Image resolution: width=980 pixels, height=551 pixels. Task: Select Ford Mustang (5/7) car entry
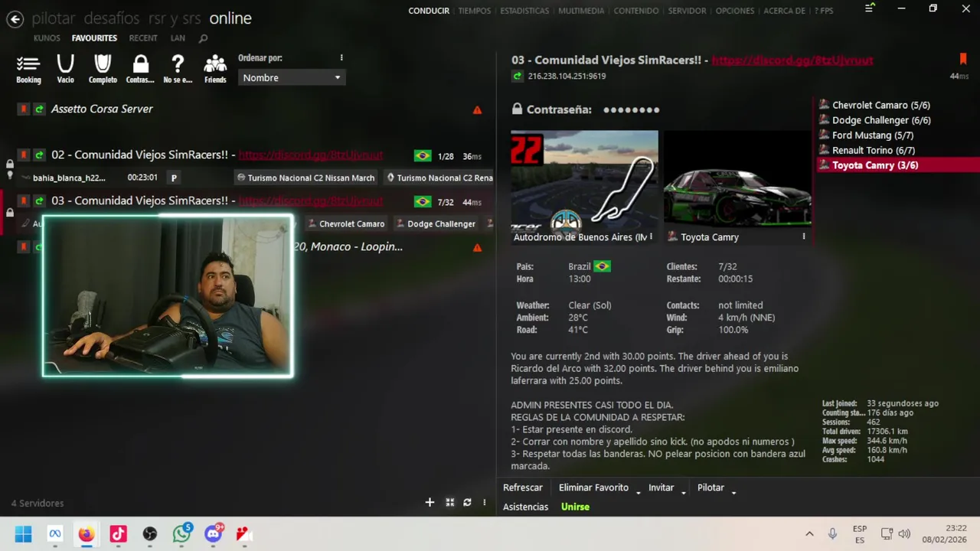(874, 135)
